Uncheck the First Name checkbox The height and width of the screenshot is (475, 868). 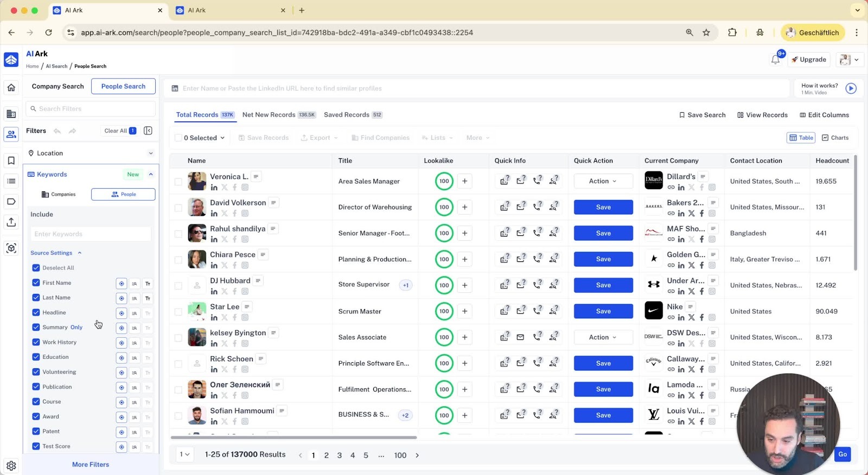click(36, 283)
